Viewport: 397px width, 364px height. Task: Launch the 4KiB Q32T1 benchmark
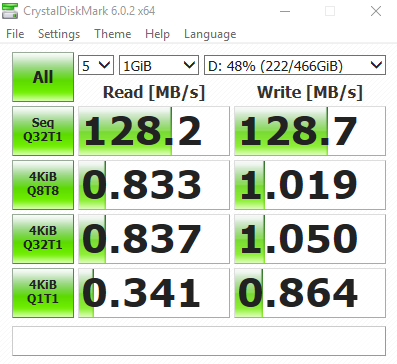tap(43, 239)
